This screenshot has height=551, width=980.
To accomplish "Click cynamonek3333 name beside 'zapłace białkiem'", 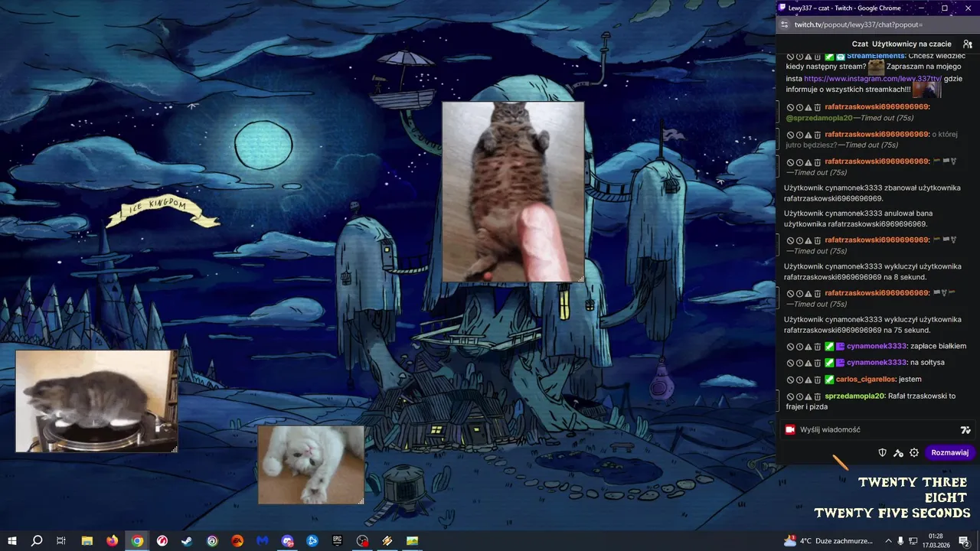I will [x=876, y=347].
